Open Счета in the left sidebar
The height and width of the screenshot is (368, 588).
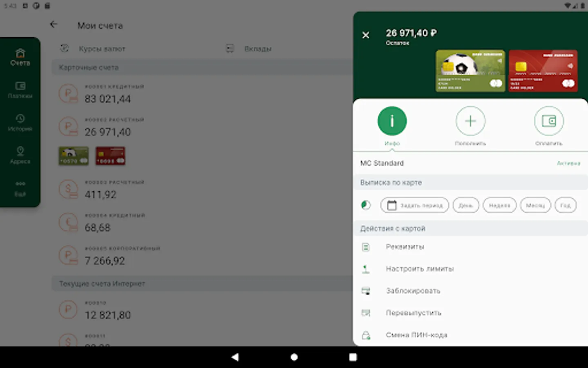tap(20, 57)
